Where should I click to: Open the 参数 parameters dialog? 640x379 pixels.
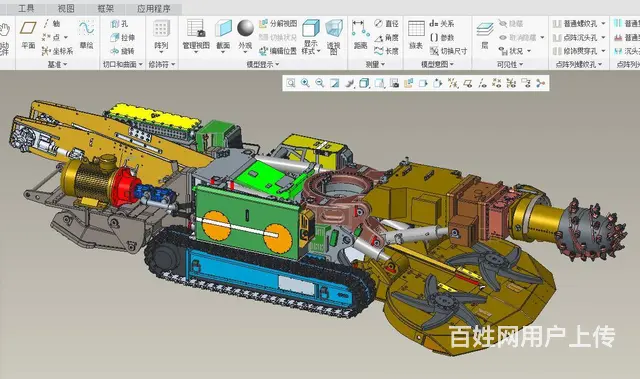click(442, 38)
